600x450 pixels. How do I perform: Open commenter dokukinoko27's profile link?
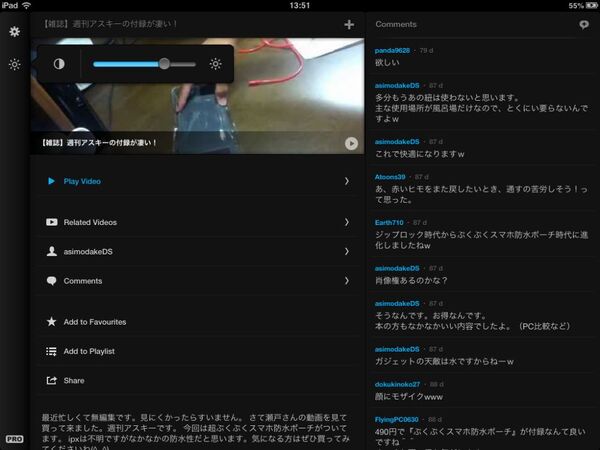[x=397, y=384]
